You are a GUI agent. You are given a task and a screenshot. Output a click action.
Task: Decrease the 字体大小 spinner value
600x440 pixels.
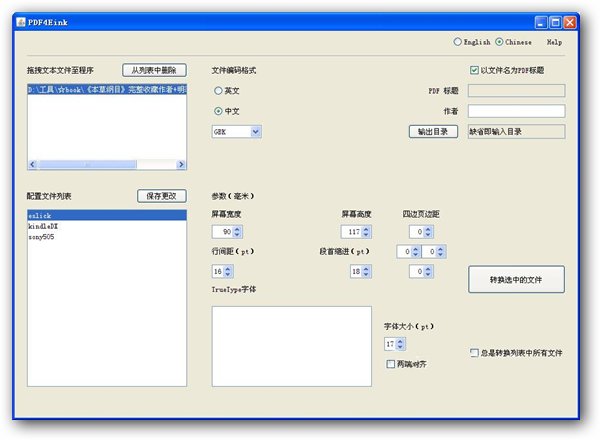click(400, 347)
